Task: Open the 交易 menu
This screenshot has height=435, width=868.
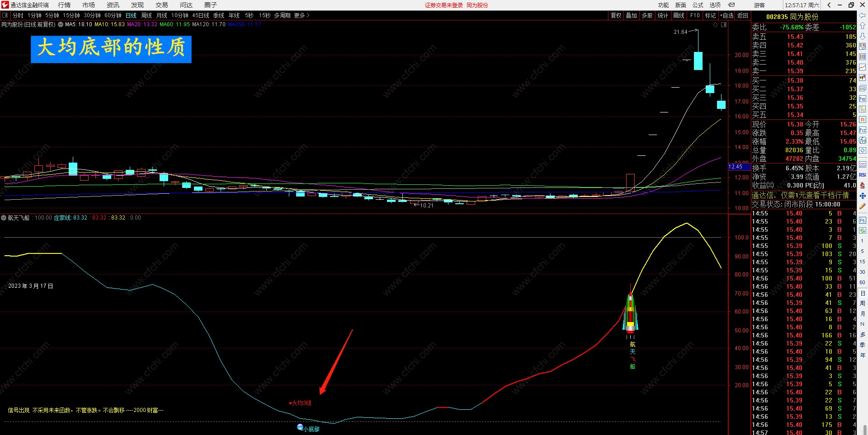Action: 162,5
